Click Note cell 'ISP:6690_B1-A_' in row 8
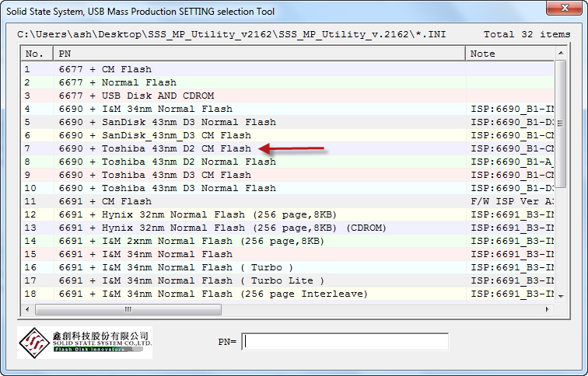Screen dimensions: 588x376 (510, 162)
